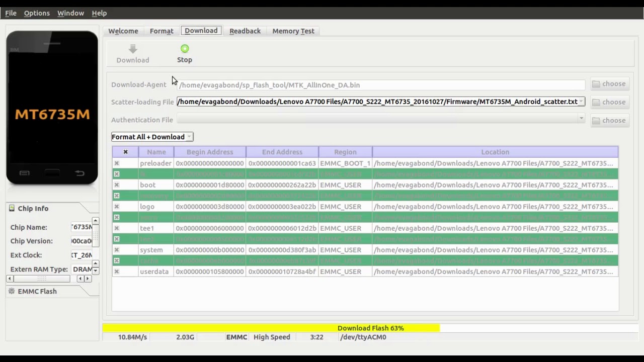Viewport: 644px width, 362px height.
Task: Expand the Scatter-loading File dropdown arrow
Action: (581, 102)
